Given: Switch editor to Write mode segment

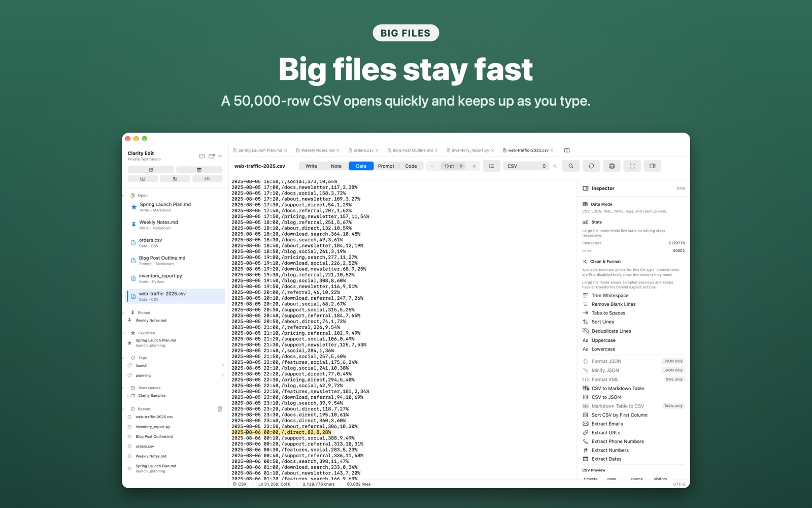Looking at the screenshot, I should 311,166.
